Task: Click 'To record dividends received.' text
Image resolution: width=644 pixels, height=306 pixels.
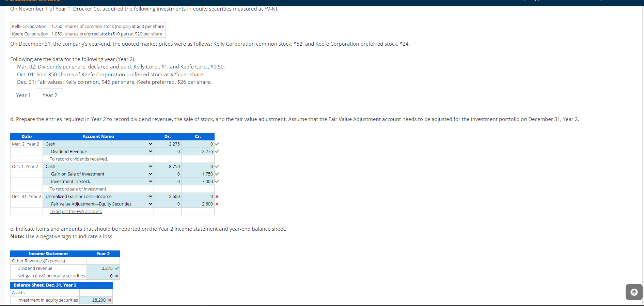Action: point(79,159)
